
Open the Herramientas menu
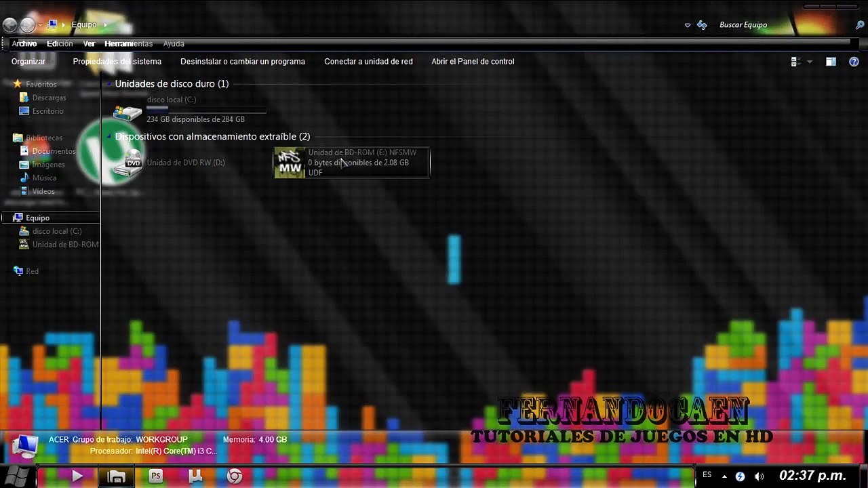pyautogui.click(x=128, y=43)
